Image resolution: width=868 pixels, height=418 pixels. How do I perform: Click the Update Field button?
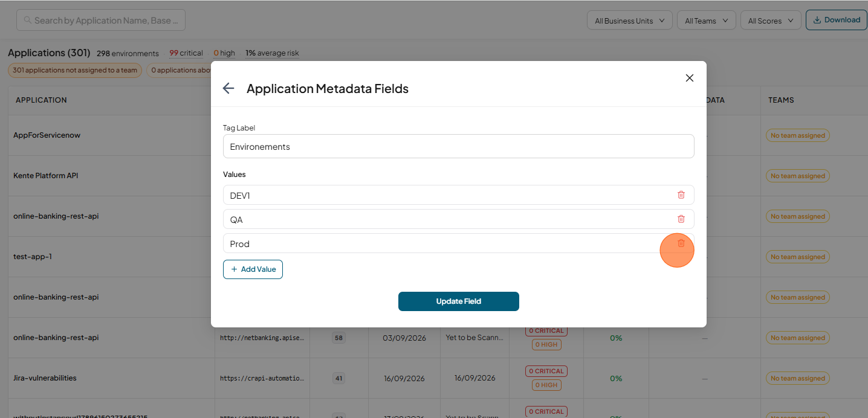pyautogui.click(x=458, y=301)
